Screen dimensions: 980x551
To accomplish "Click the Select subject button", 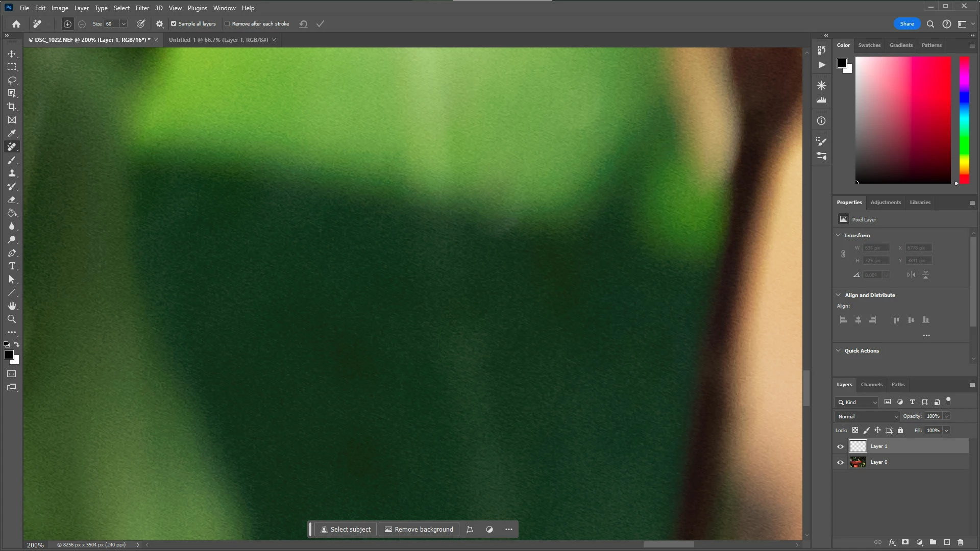I will click(x=346, y=529).
